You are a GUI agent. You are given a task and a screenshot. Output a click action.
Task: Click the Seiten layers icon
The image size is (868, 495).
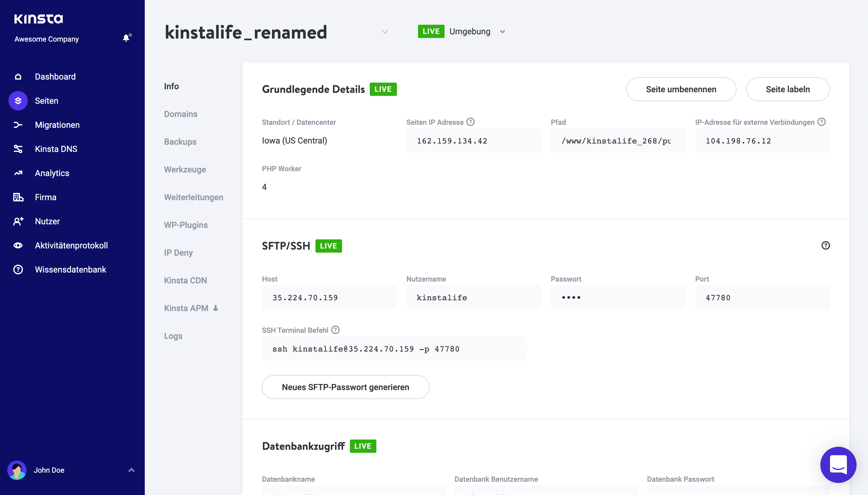click(x=18, y=101)
